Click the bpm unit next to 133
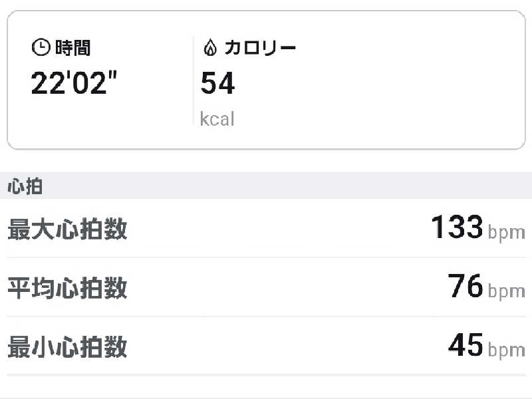Image resolution: width=532 pixels, height=399 pixels. click(x=506, y=233)
